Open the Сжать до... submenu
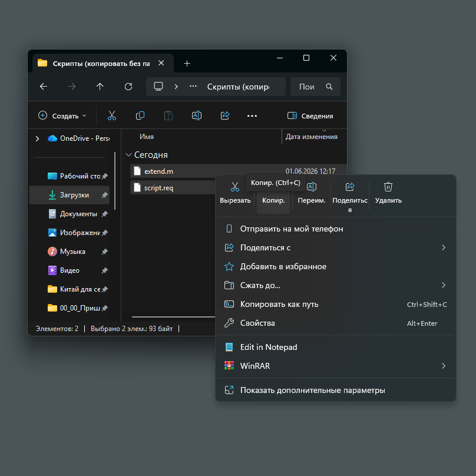Screen dimensions: 476x476 335,285
